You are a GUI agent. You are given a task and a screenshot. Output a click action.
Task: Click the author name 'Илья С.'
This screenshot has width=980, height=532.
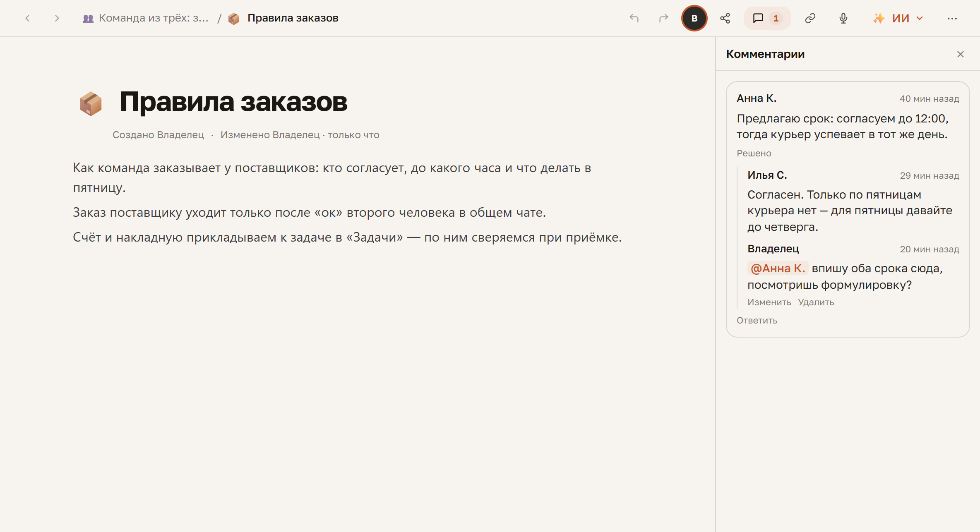tap(767, 175)
